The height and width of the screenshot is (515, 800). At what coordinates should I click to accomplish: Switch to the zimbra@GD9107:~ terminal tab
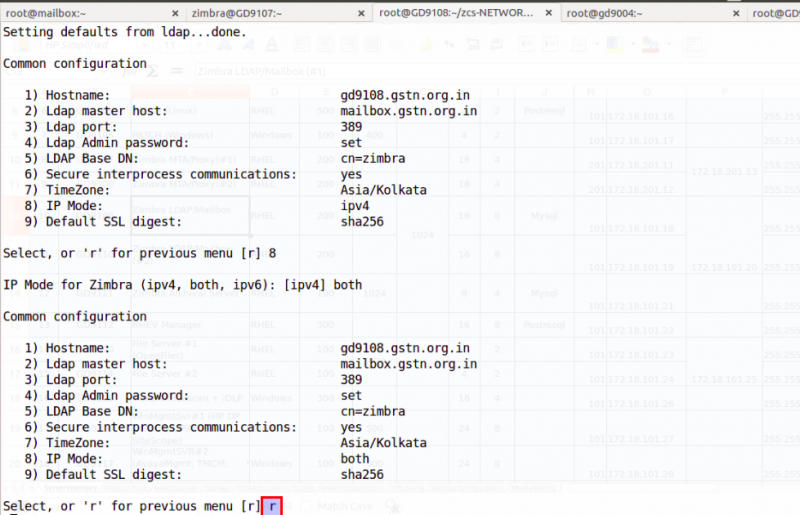[x=279, y=13]
